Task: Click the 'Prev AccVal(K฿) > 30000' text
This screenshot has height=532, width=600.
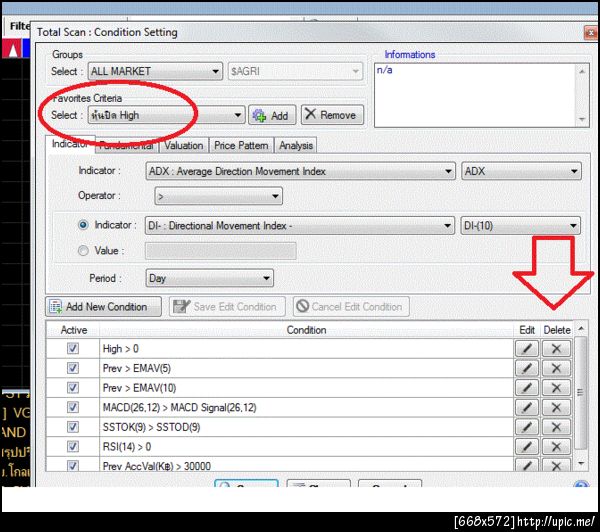Action: click(x=157, y=466)
